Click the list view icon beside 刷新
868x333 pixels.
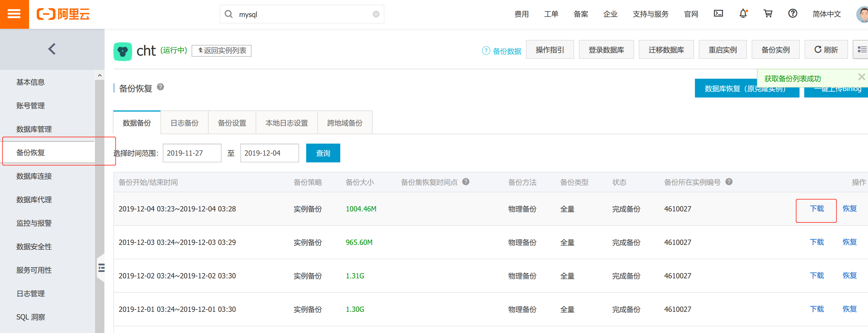pos(861,50)
